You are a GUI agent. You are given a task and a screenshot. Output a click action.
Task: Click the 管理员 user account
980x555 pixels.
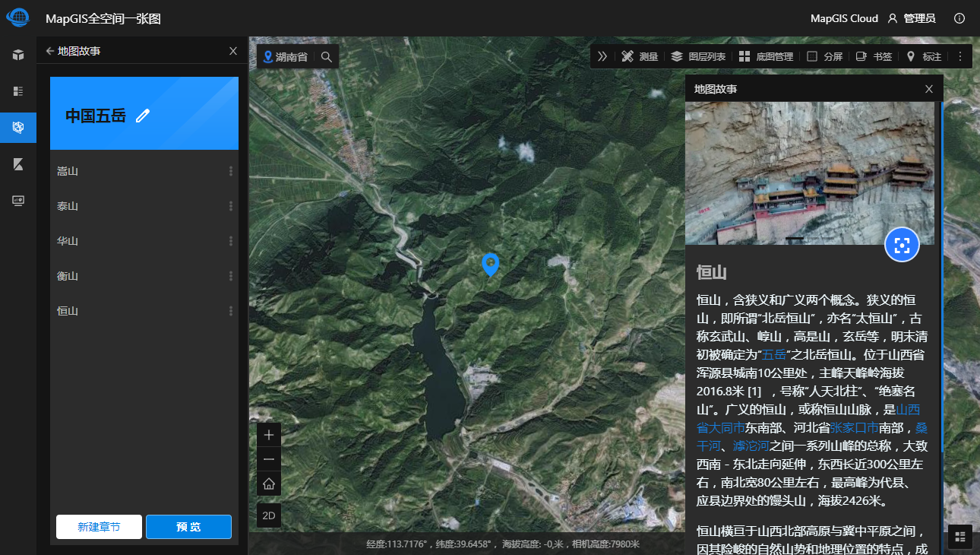pos(911,18)
